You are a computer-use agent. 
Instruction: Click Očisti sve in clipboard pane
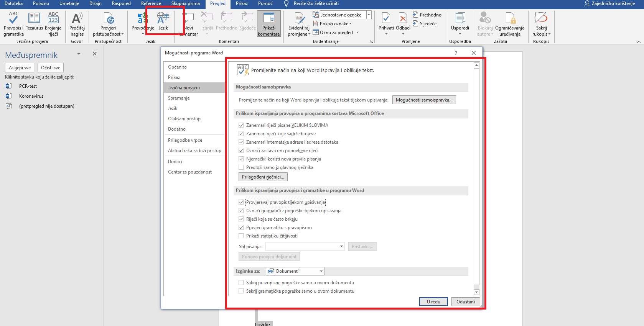tap(51, 68)
